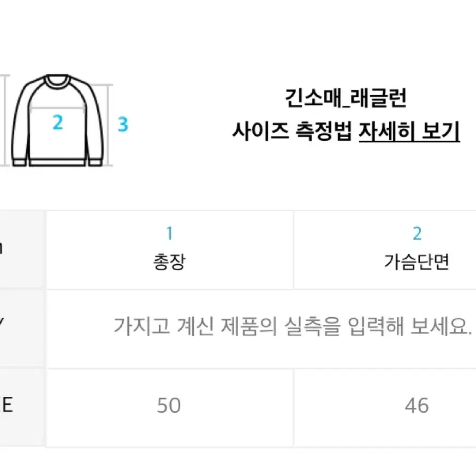Screen dimensions: 476x476
Task: Click the gray header label cell left of 총장
Action: tap(22, 249)
